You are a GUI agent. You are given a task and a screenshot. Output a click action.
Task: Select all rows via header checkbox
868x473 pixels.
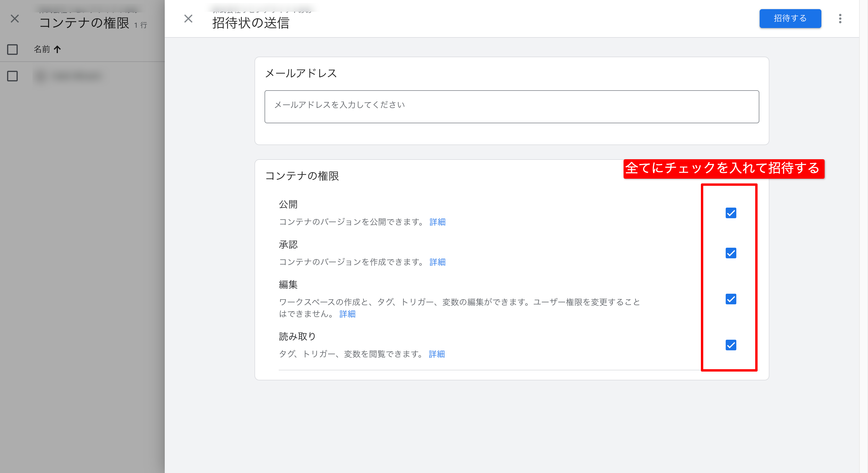click(x=12, y=50)
